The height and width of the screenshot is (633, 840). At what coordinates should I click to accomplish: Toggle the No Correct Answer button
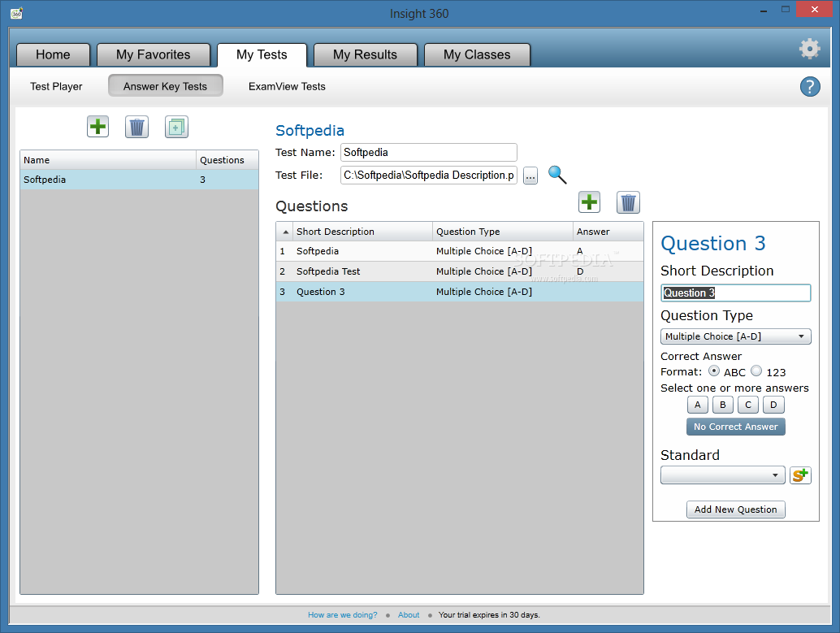[736, 427]
